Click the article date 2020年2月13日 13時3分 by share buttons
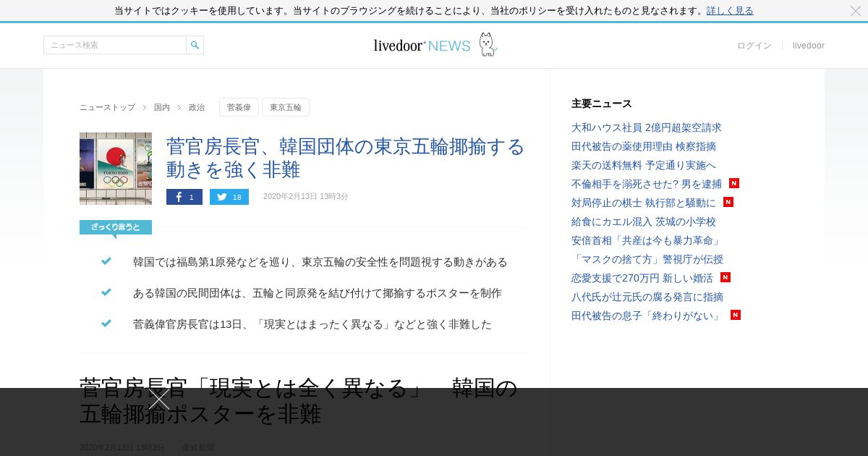Screen dimensions: 868x456 point(306,197)
